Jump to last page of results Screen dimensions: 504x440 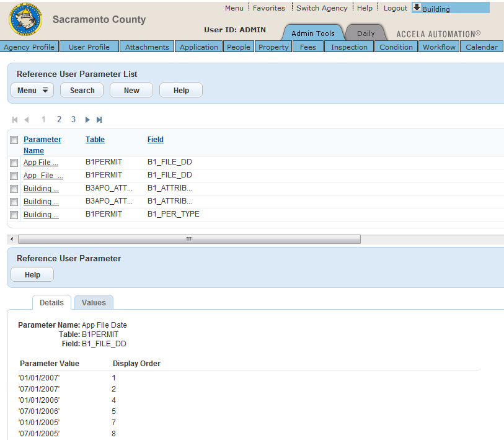99,120
